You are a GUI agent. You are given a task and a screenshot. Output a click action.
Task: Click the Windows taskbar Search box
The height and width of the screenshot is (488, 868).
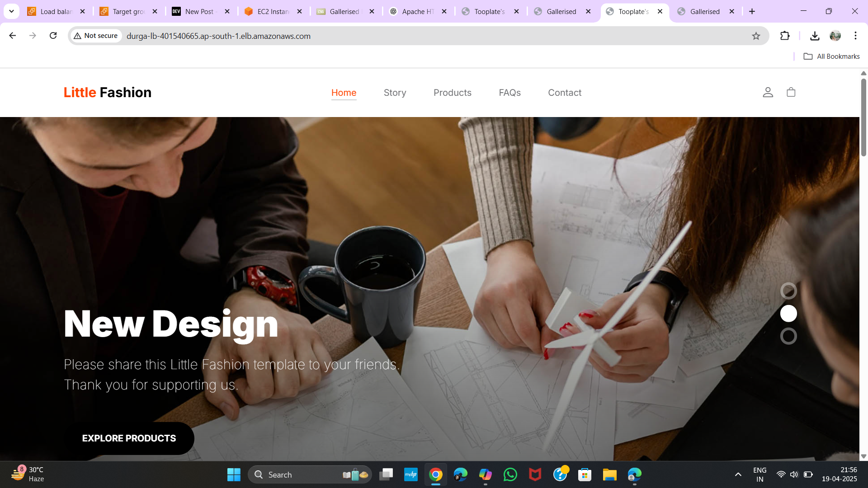tap(310, 474)
